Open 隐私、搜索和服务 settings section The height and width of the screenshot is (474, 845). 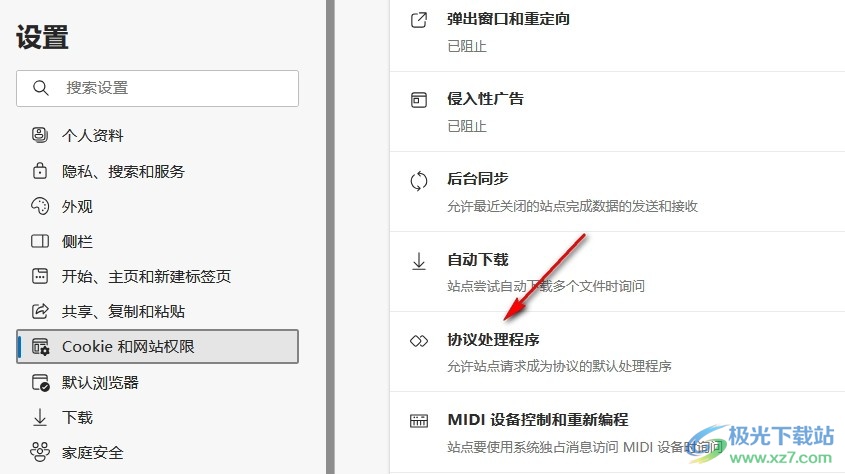tap(123, 171)
